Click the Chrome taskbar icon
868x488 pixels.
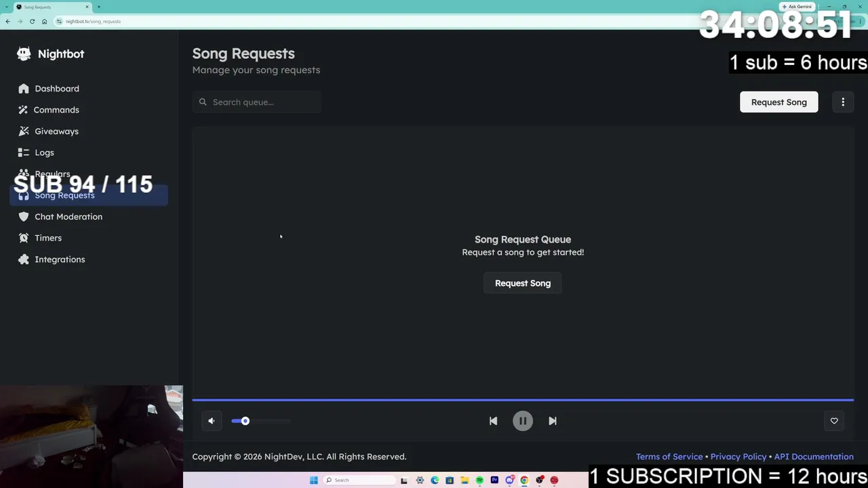tap(524, 481)
